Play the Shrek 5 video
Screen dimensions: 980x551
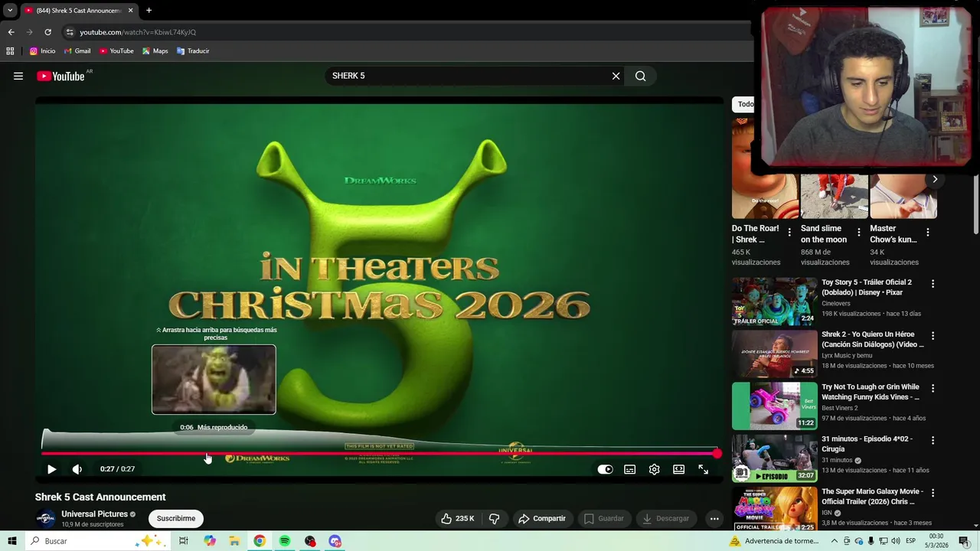51,469
